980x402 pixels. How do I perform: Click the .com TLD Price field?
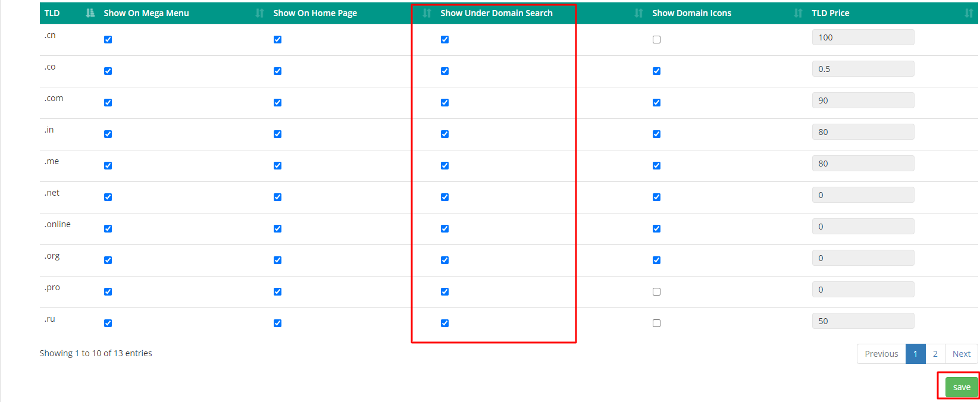click(862, 100)
